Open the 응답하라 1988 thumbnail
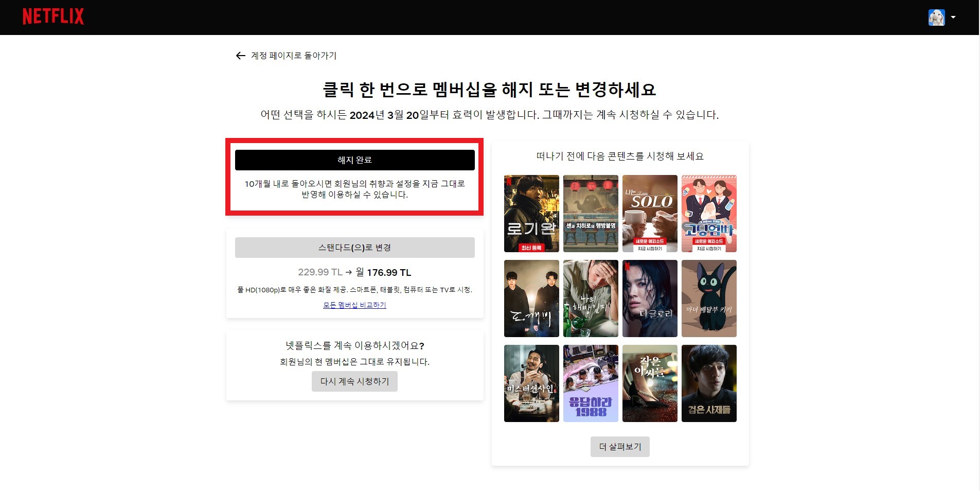The width and height of the screenshot is (980, 491). [x=591, y=383]
